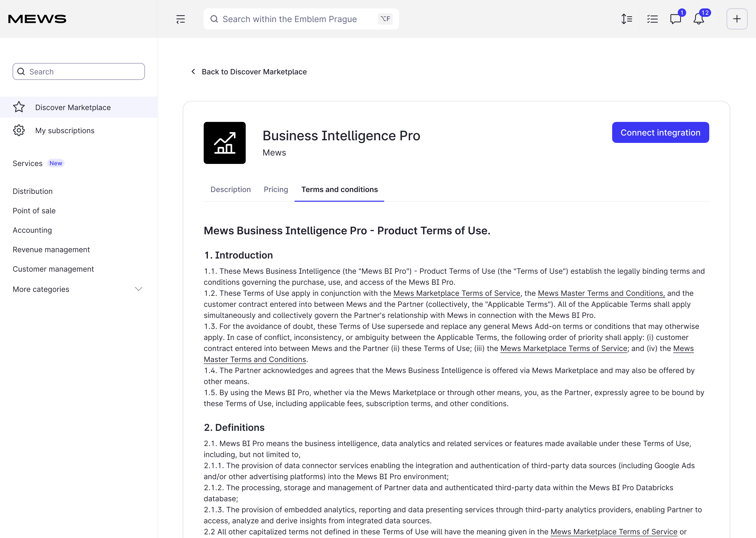Open the Customer management category

53,269
